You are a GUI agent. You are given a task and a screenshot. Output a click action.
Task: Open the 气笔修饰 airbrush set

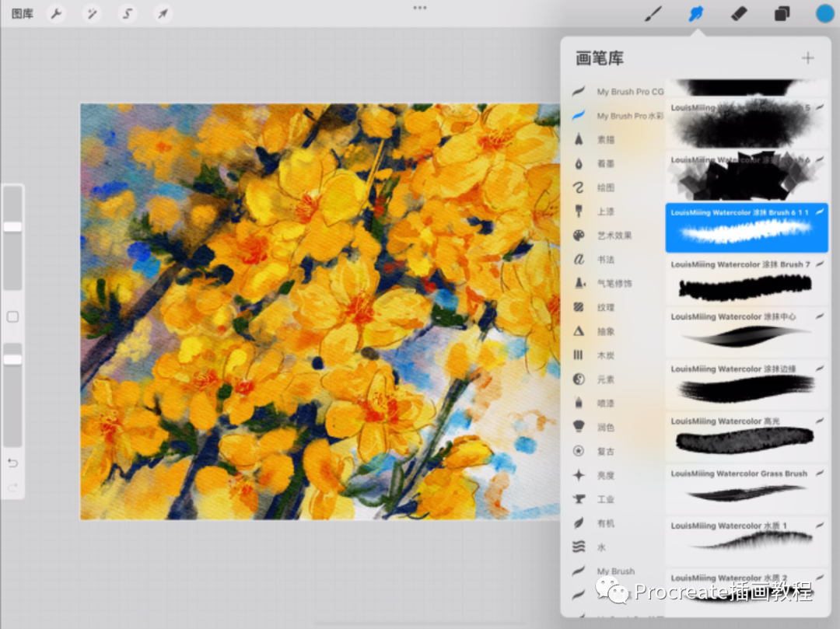point(617,283)
